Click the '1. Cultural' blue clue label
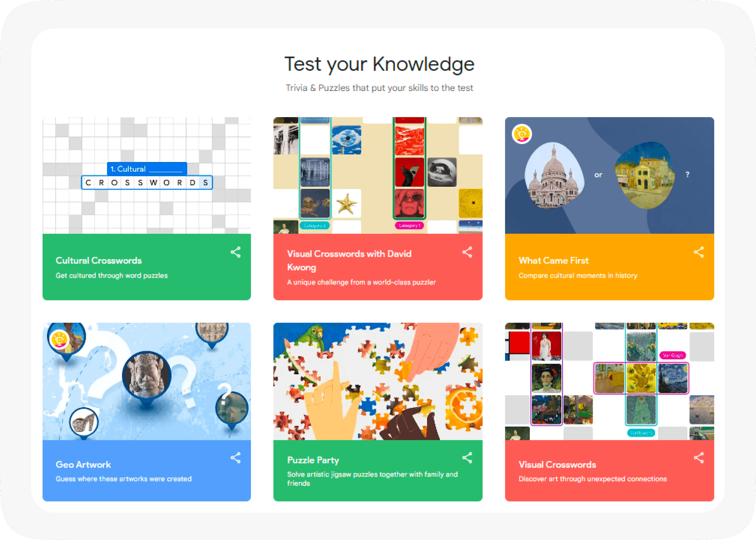 (147, 169)
